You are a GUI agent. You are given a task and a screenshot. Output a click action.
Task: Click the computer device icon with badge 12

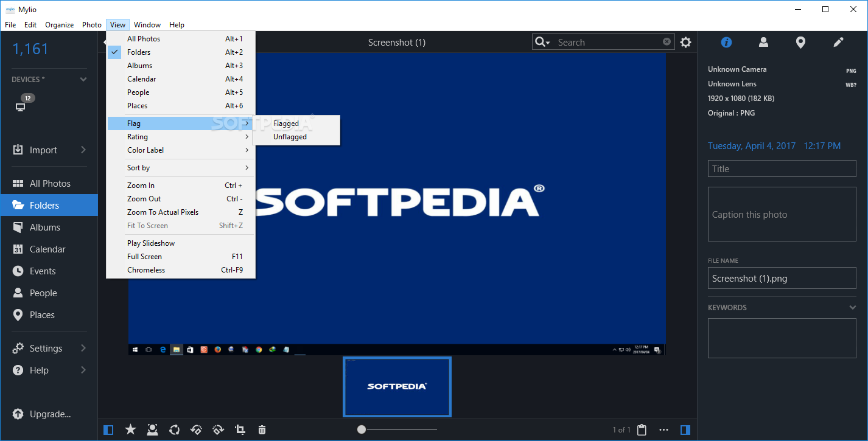click(x=21, y=107)
